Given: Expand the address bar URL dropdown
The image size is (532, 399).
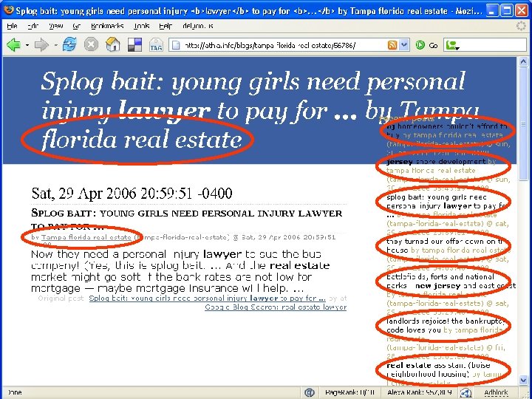Looking at the screenshot, I should [404, 45].
